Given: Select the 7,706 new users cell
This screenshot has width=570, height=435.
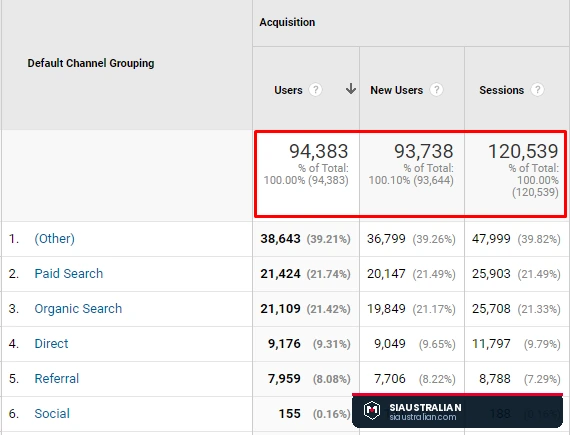Looking at the screenshot, I should tap(390, 379).
